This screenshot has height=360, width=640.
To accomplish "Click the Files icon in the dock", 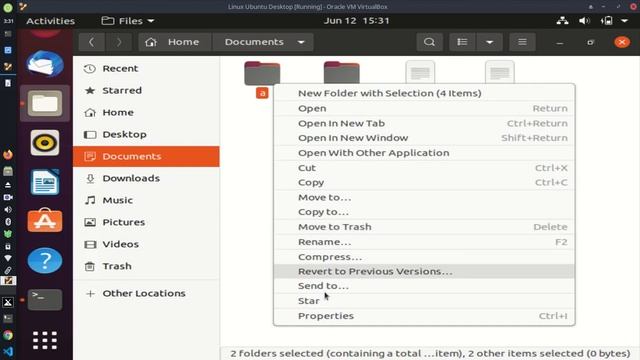I will (45, 103).
